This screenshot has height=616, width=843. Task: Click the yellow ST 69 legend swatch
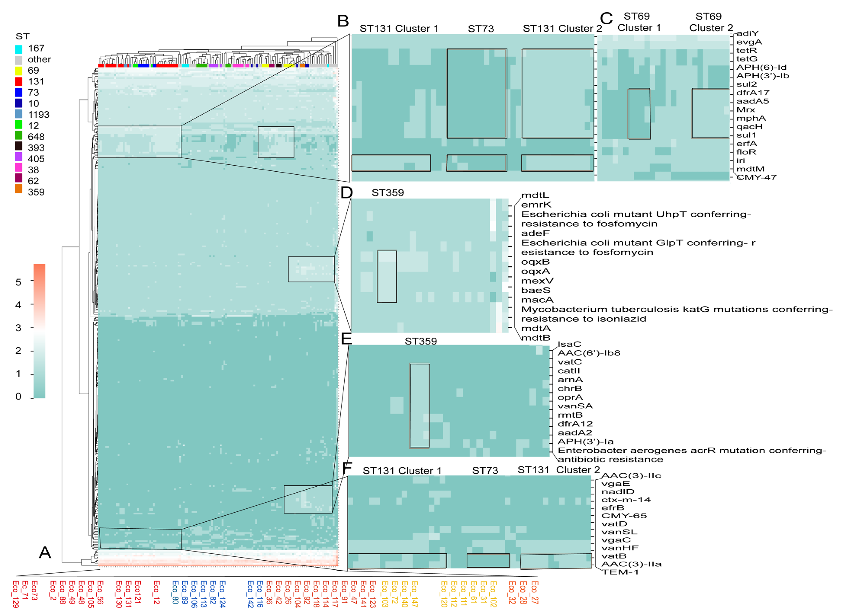18,71
